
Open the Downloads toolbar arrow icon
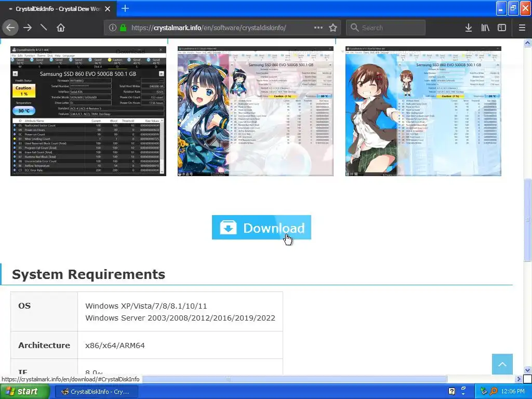(x=469, y=28)
